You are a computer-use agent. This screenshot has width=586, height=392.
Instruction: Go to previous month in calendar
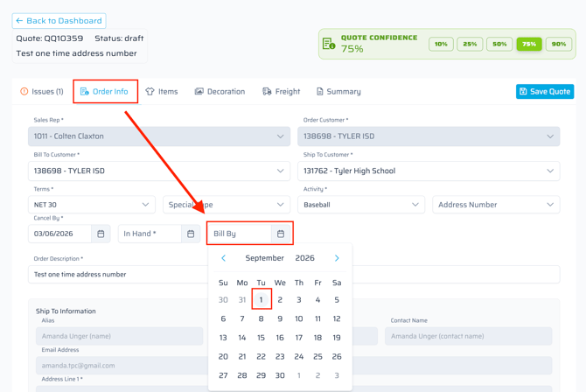click(223, 258)
